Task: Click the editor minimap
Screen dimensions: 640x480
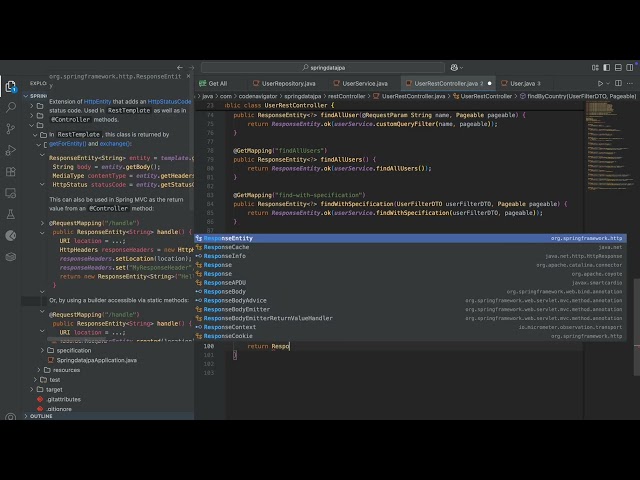Action: coord(608,147)
